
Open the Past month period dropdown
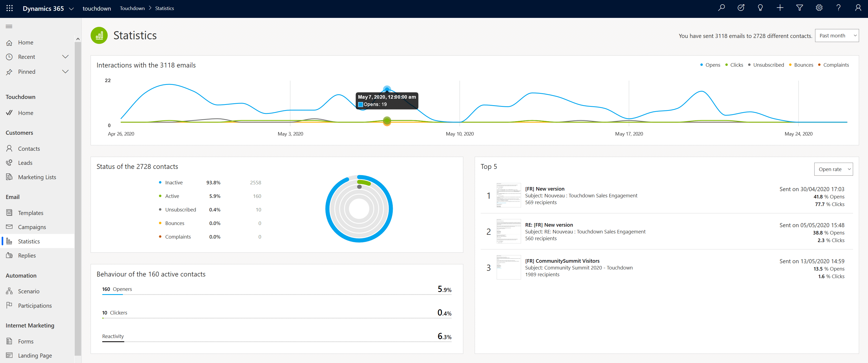836,36
